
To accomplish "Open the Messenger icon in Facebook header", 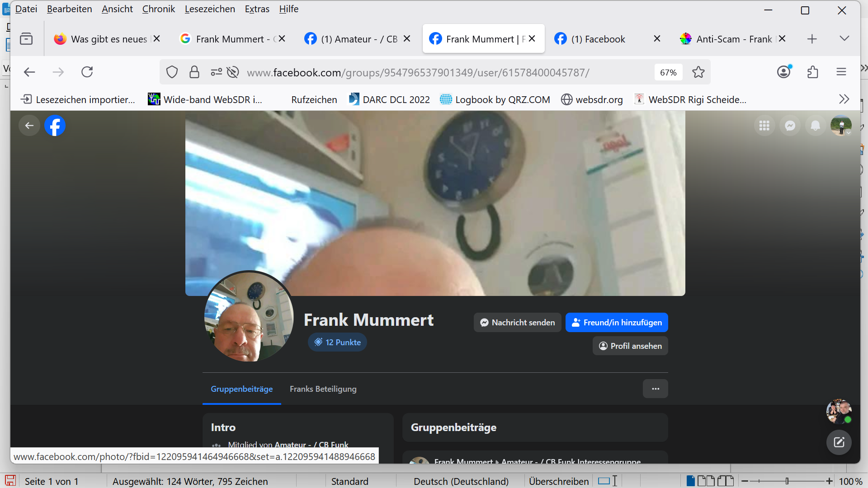I will click(x=790, y=126).
